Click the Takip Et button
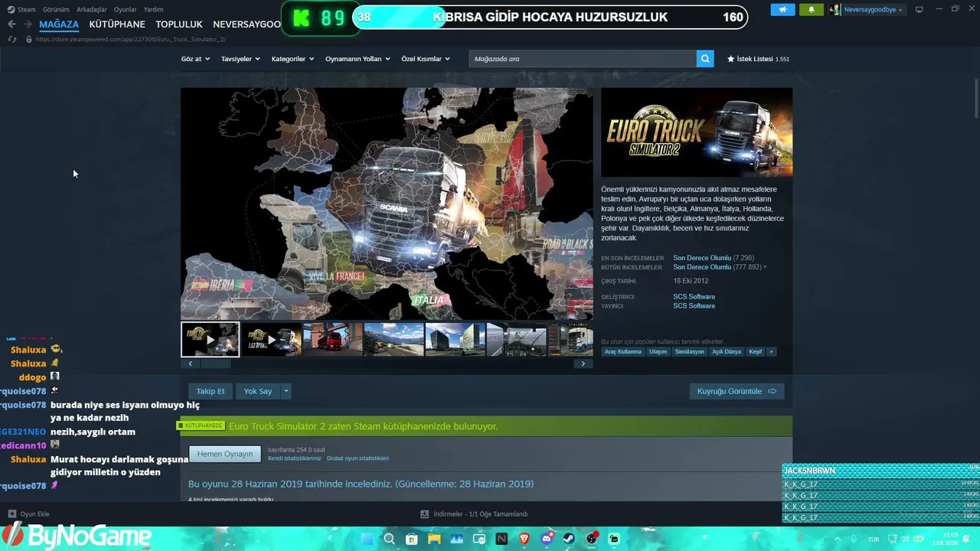 (211, 391)
